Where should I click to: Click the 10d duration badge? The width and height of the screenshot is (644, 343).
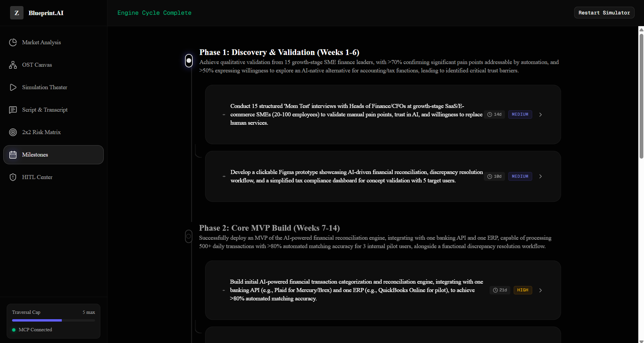point(494,176)
